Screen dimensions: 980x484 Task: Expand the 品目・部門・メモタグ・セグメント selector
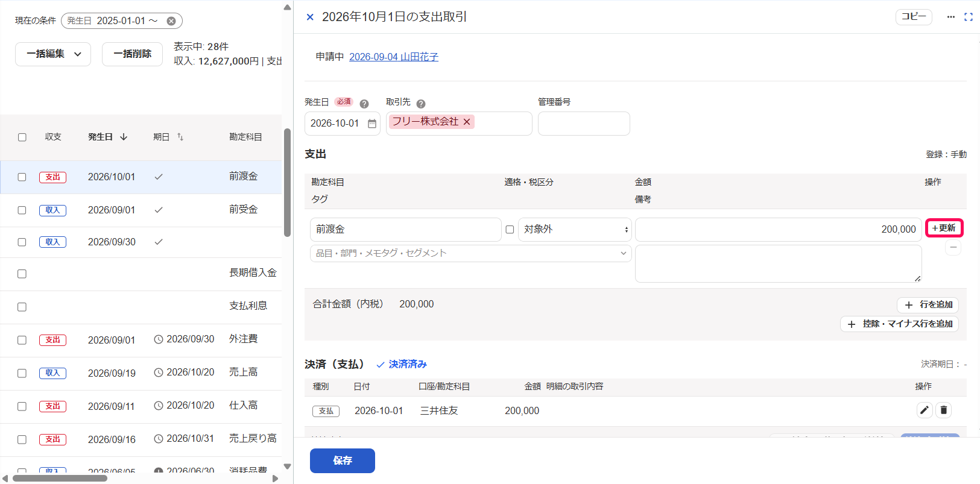(471, 253)
